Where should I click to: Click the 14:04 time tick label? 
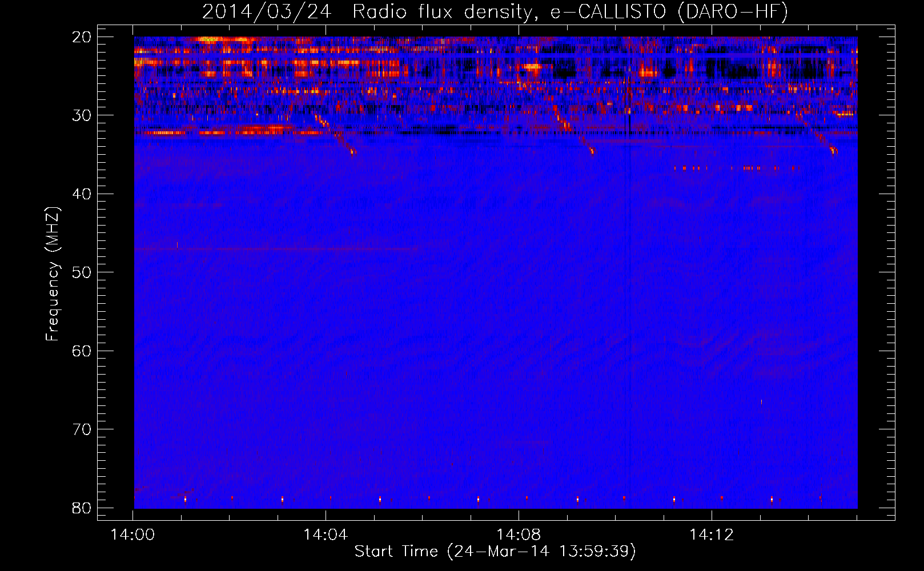coord(326,535)
